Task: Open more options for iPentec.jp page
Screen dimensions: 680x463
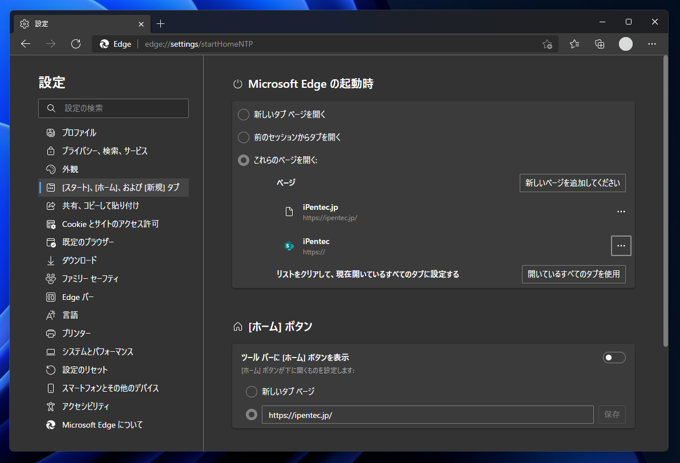Action: click(x=621, y=212)
